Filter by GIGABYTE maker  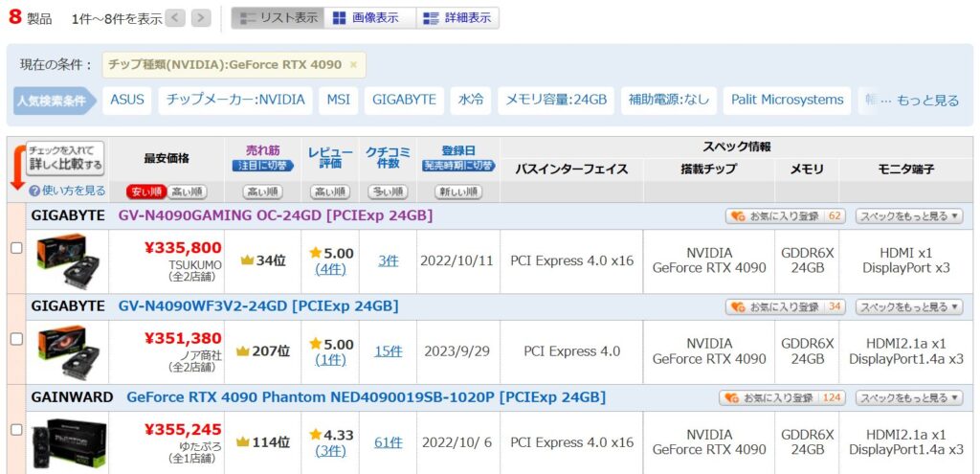click(404, 100)
